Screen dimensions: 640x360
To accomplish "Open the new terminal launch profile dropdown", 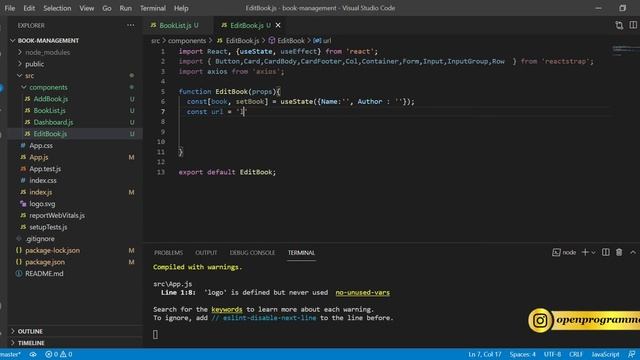I will (593, 253).
